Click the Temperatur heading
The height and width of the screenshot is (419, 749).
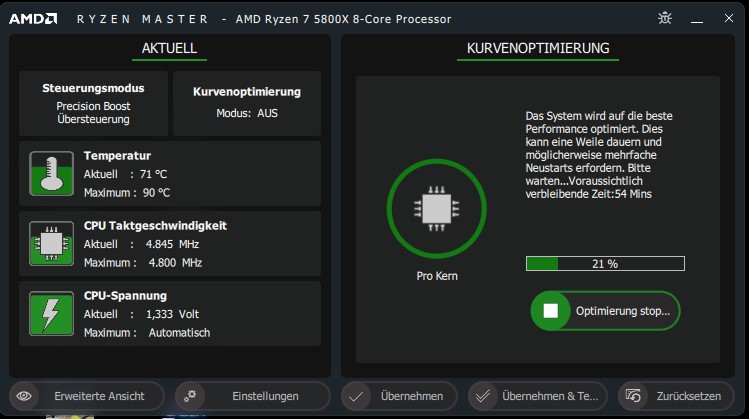117,156
